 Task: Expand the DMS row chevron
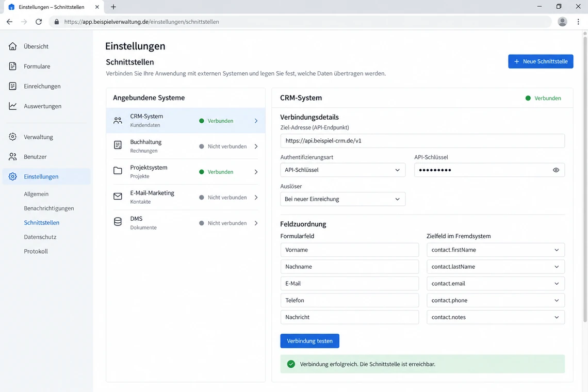256,223
